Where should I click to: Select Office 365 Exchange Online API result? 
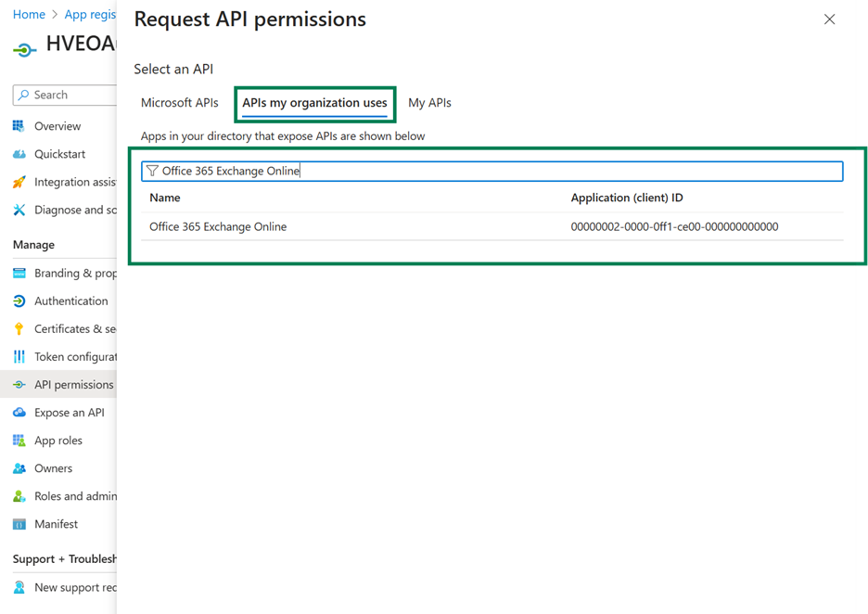(492, 226)
